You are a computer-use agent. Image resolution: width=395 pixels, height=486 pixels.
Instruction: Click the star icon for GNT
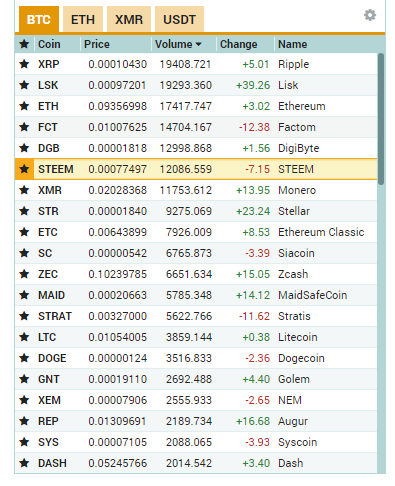point(24,379)
